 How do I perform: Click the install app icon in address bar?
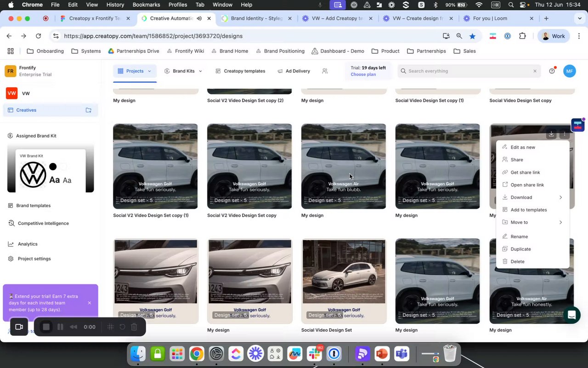point(446,36)
